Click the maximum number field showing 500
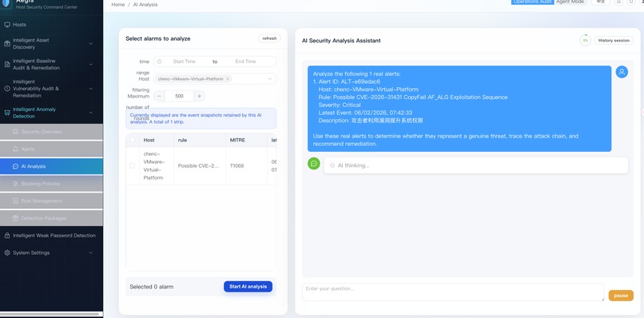This screenshot has width=644, height=318. [179, 96]
